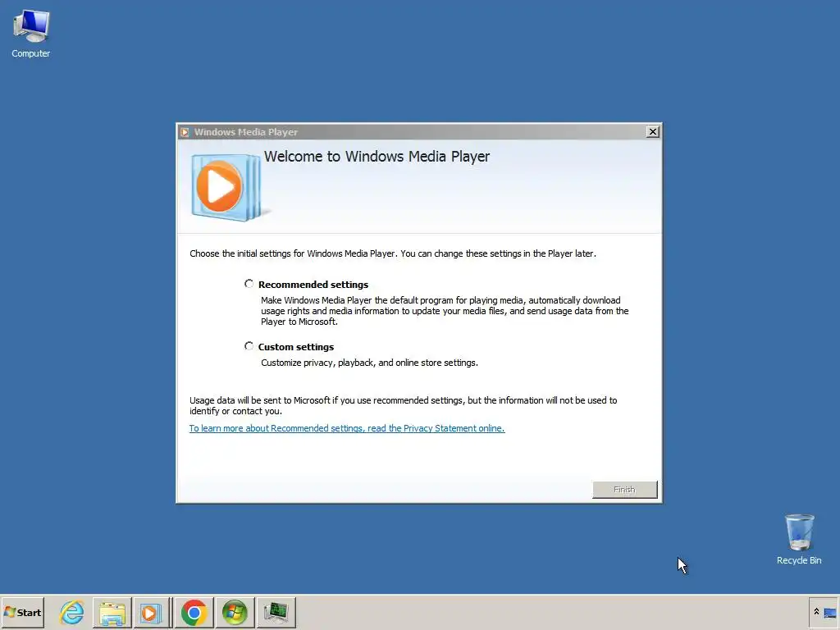Click the 'Usage data will be sent to Microsoft' notice

point(404,405)
